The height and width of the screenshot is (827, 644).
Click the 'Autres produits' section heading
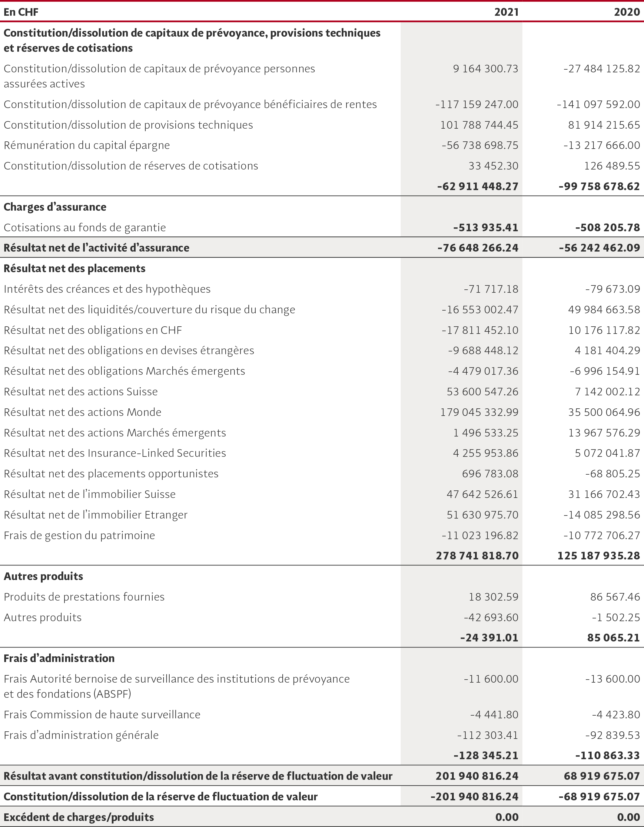43,576
